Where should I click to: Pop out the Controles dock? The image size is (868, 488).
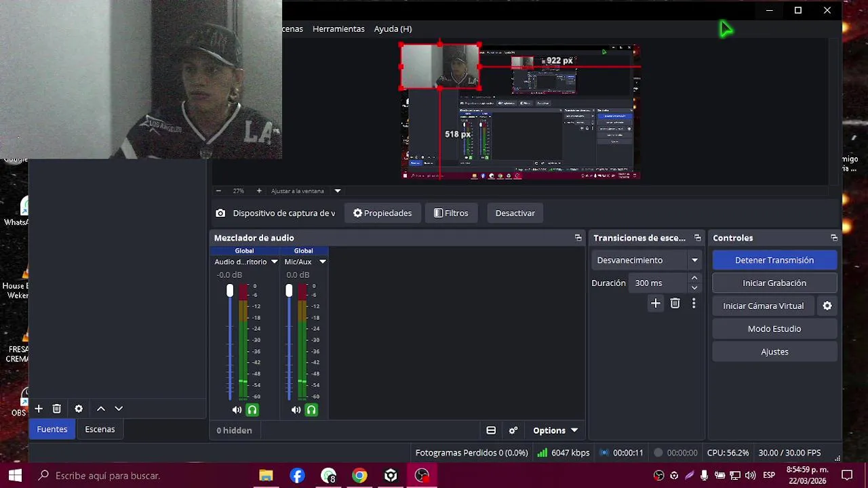(834, 238)
